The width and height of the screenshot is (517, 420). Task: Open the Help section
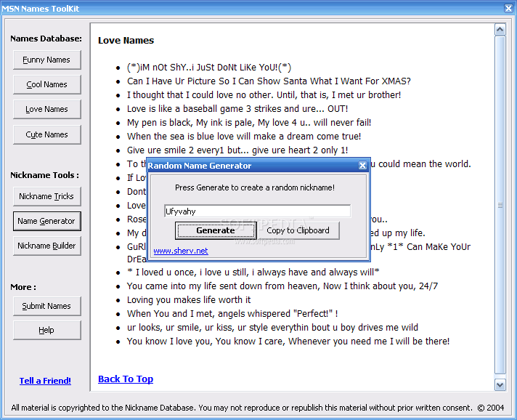[x=46, y=330]
